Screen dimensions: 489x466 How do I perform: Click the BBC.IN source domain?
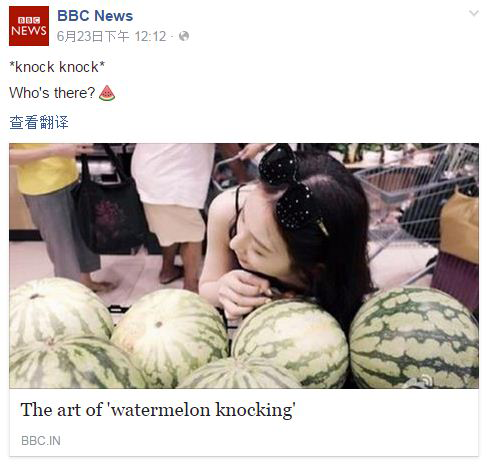41,441
